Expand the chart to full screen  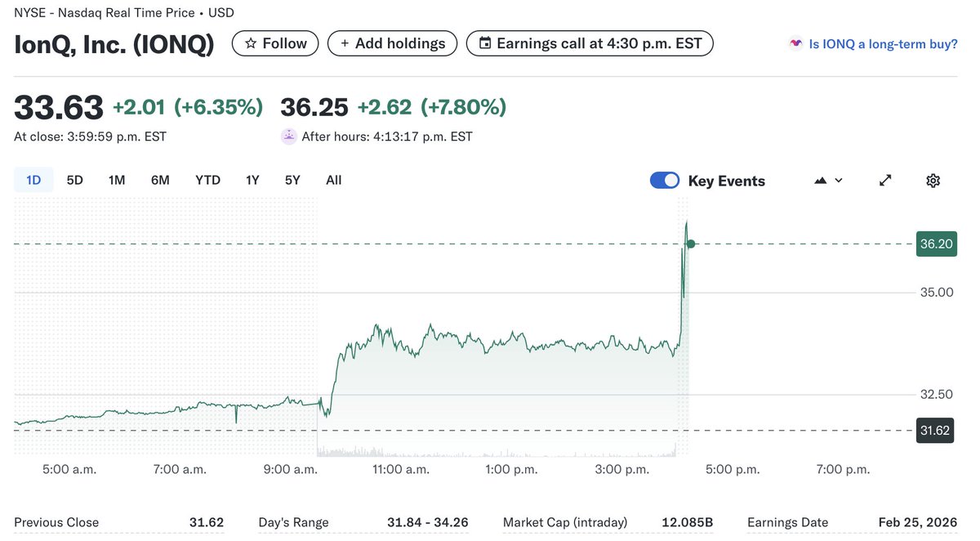pyautogui.click(x=885, y=181)
